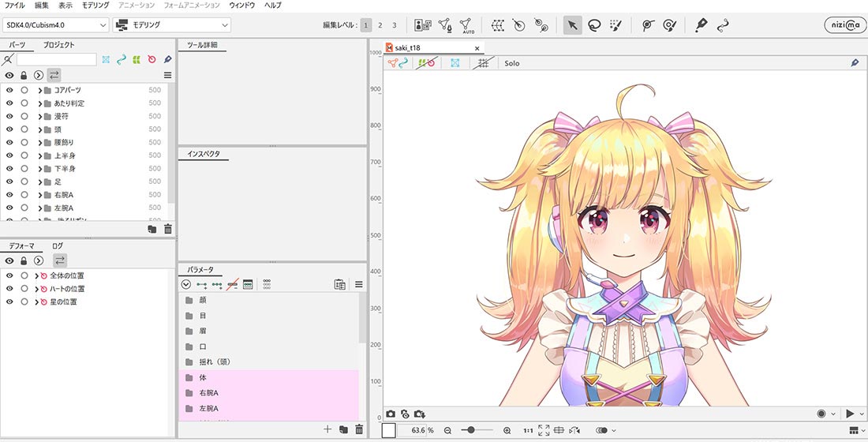
Task: Create a rotation deformer from toolbar
Action: [x=518, y=25]
